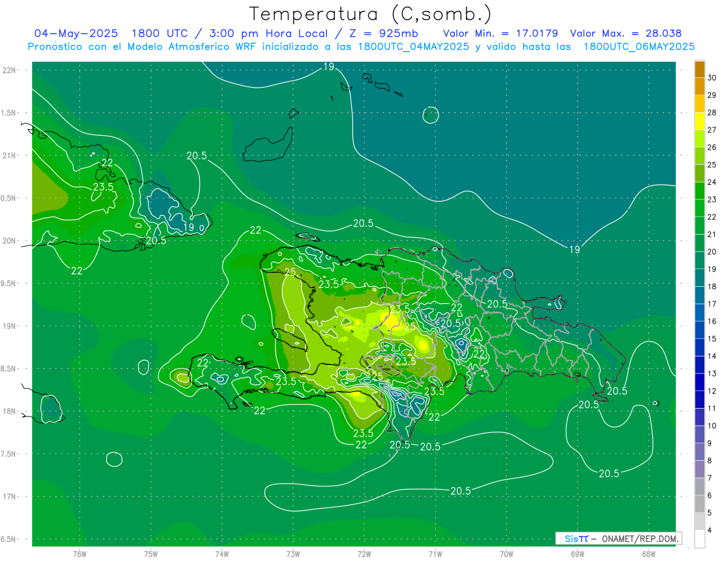Click the purple swatch between 8 and 9
The height and width of the screenshot is (562, 728).
[x=699, y=452]
